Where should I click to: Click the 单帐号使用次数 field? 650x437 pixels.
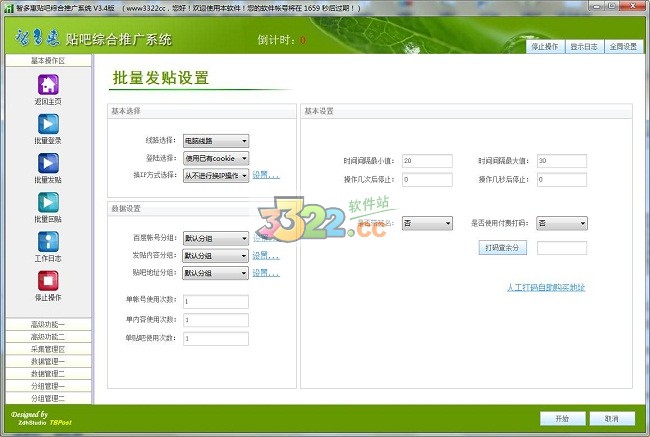(216, 301)
